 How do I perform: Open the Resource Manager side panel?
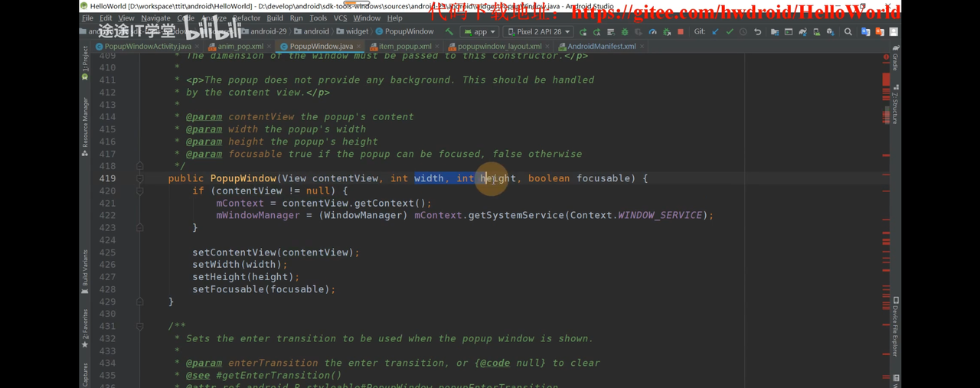coord(85,127)
